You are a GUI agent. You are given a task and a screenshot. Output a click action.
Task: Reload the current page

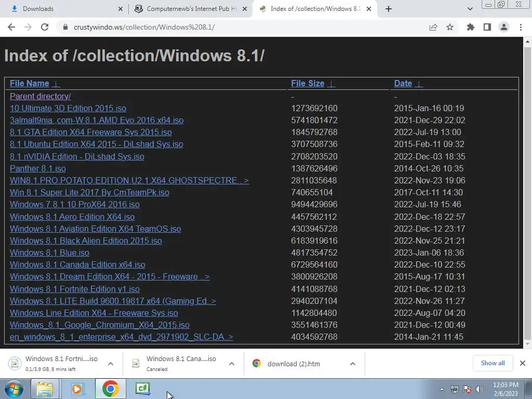(45, 27)
